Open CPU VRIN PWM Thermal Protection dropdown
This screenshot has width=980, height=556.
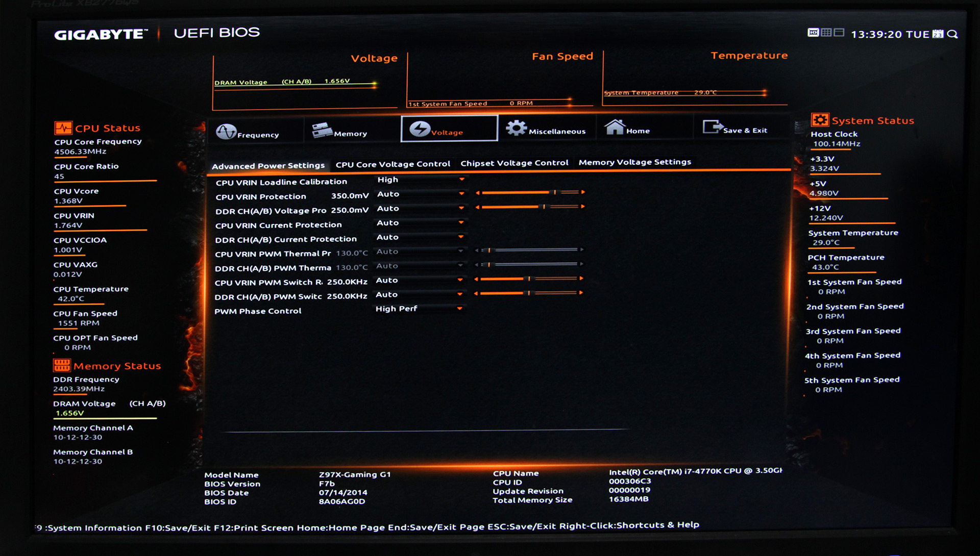point(420,251)
